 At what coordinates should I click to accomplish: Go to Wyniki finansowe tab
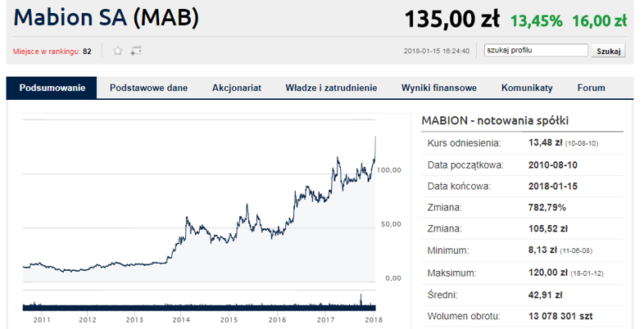[439, 88]
